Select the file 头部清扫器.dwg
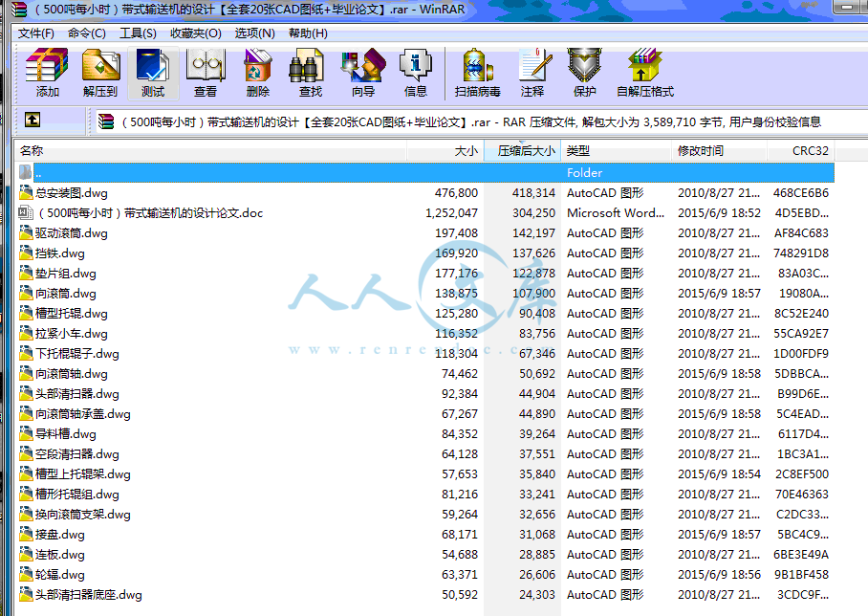This screenshot has width=868, height=616. (76, 393)
